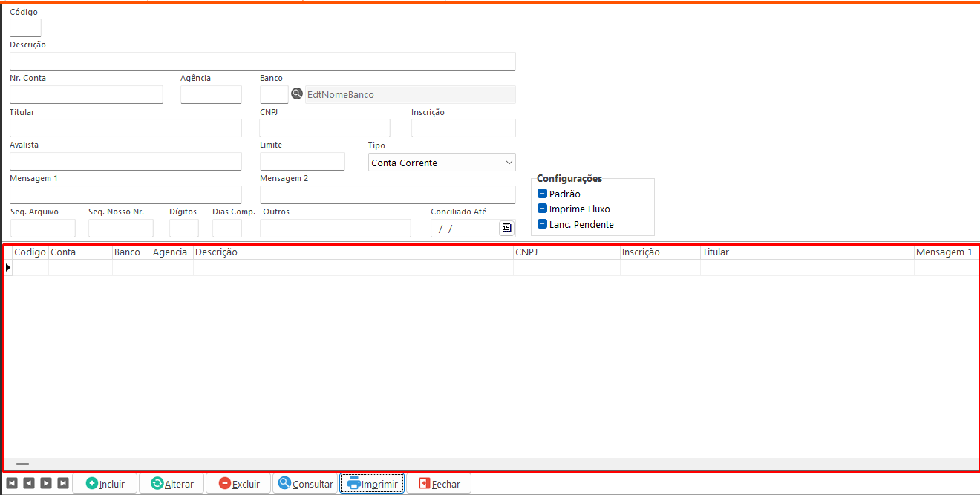Go to the first record

[x=12, y=483]
